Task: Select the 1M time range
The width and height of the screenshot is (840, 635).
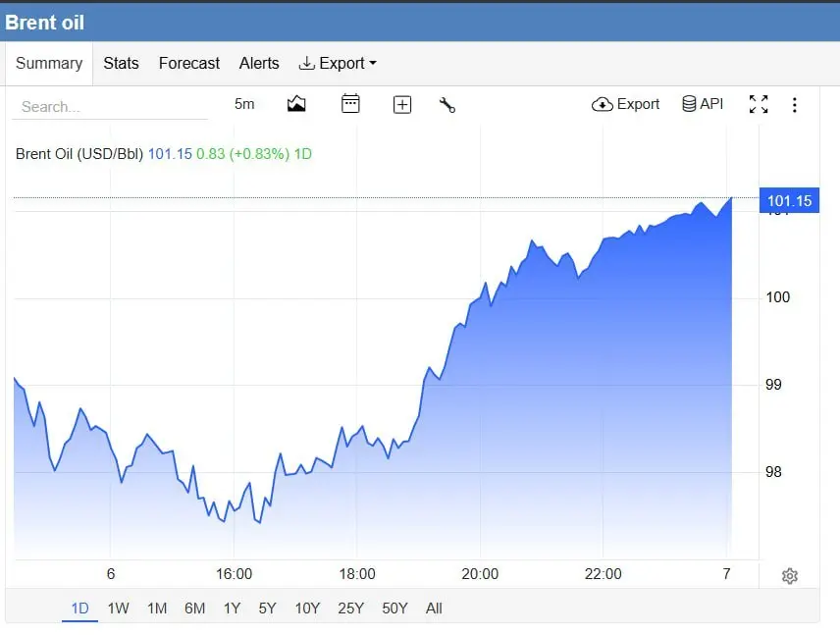Action: pos(157,609)
